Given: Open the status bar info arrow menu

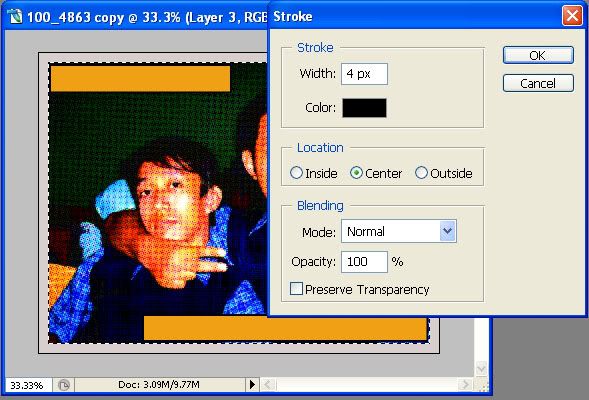Looking at the screenshot, I should pos(252,385).
